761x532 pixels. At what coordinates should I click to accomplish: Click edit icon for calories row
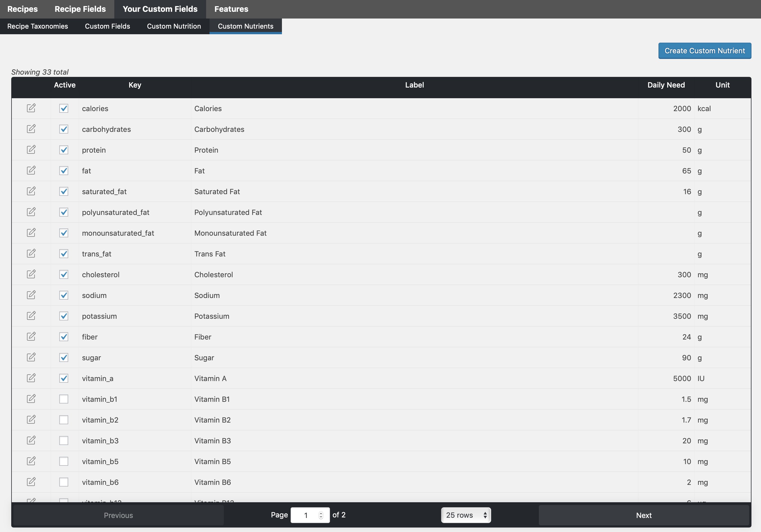point(31,108)
